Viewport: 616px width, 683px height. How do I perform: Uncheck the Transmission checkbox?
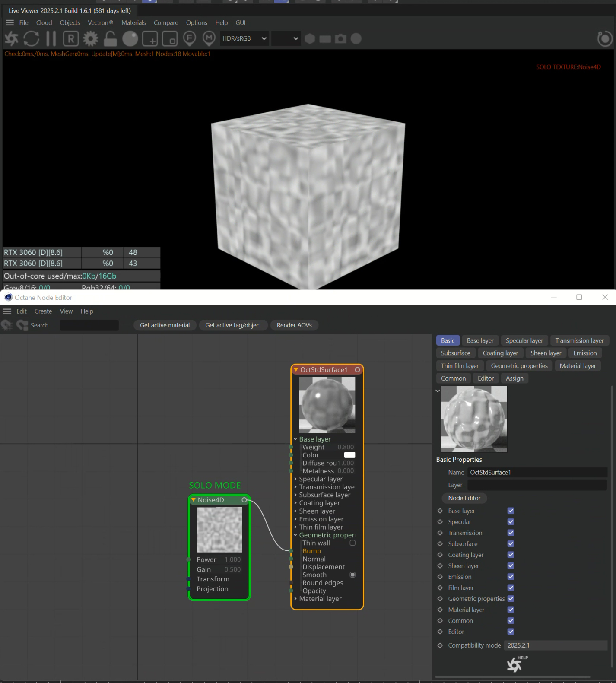tap(511, 533)
